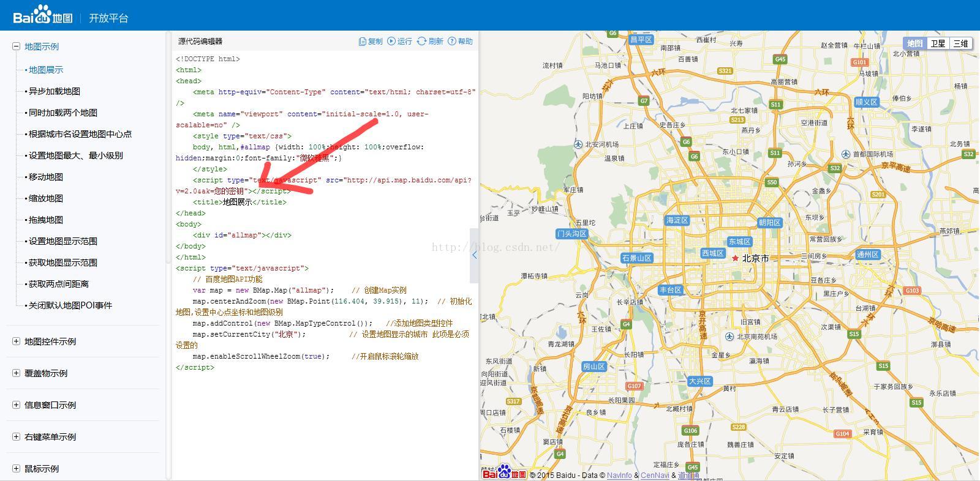Click the G6 highway shield near 史各庄乡
980x481 pixels.
[x=686, y=141]
